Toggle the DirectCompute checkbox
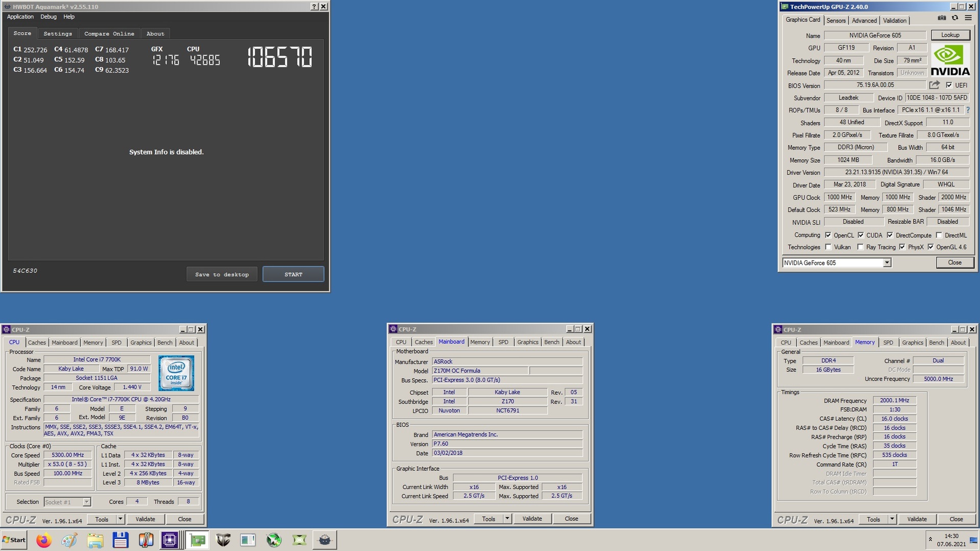980x551 pixels. 890,235
